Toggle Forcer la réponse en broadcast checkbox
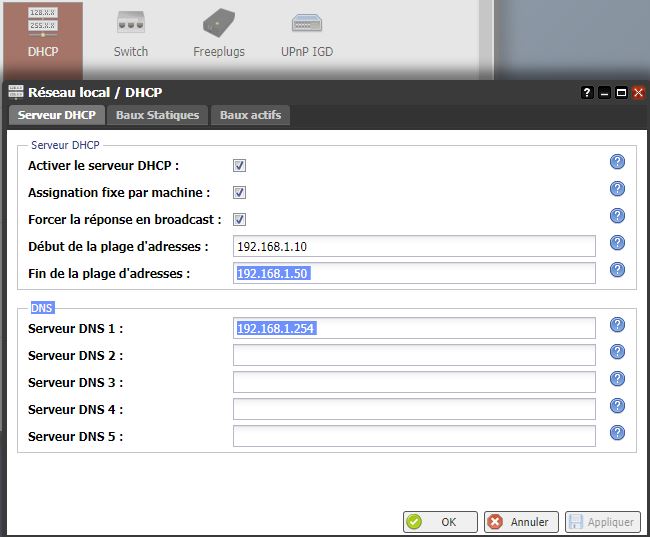650x537 pixels. click(239, 219)
